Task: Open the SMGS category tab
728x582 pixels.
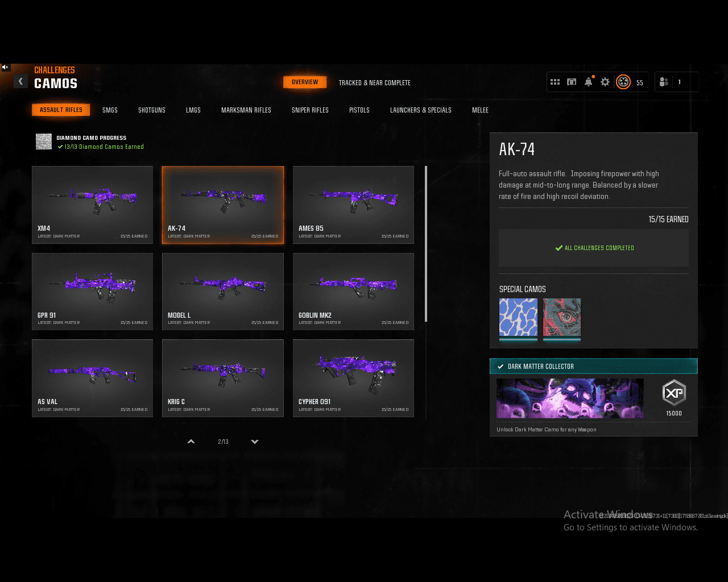Action: [110, 110]
